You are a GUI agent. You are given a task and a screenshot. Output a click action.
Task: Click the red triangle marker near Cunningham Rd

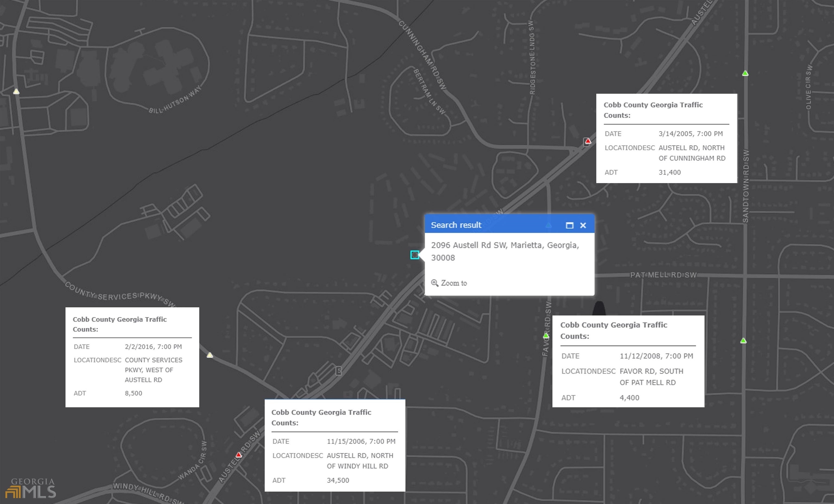(x=587, y=141)
